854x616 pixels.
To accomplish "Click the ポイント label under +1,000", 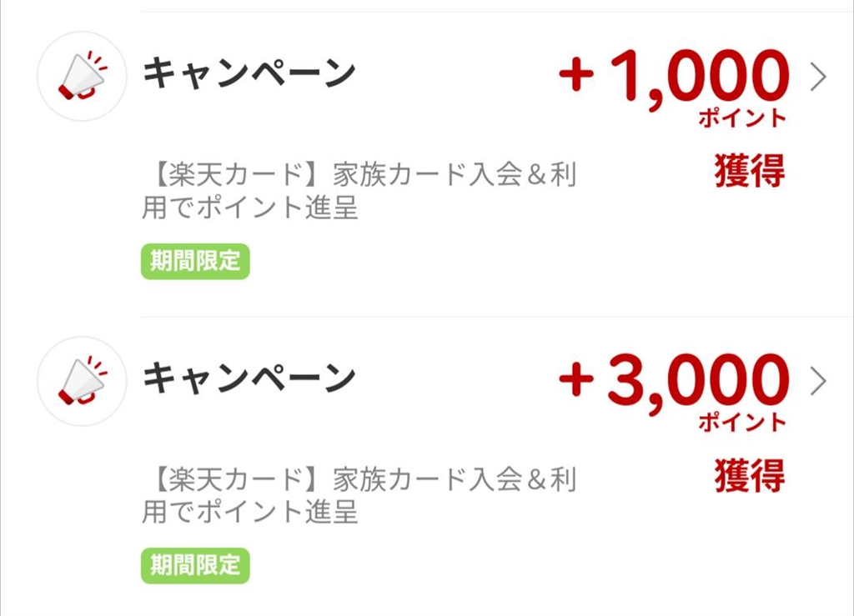I will coord(742,118).
